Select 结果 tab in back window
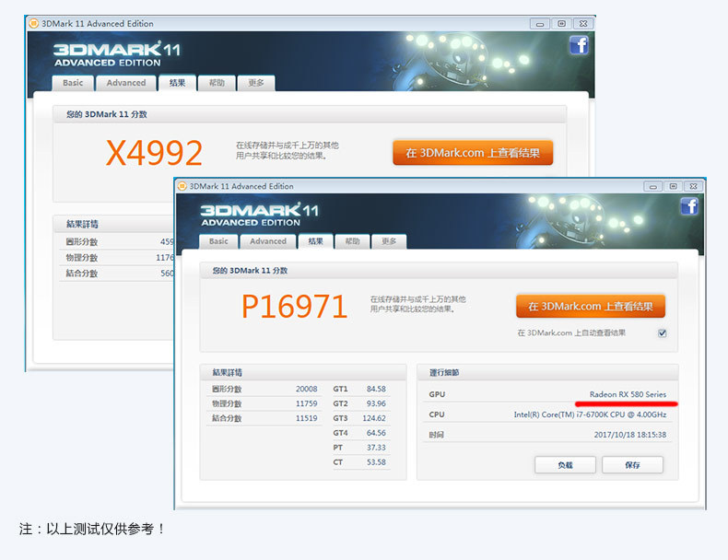This screenshot has width=728, height=560. point(177,83)
